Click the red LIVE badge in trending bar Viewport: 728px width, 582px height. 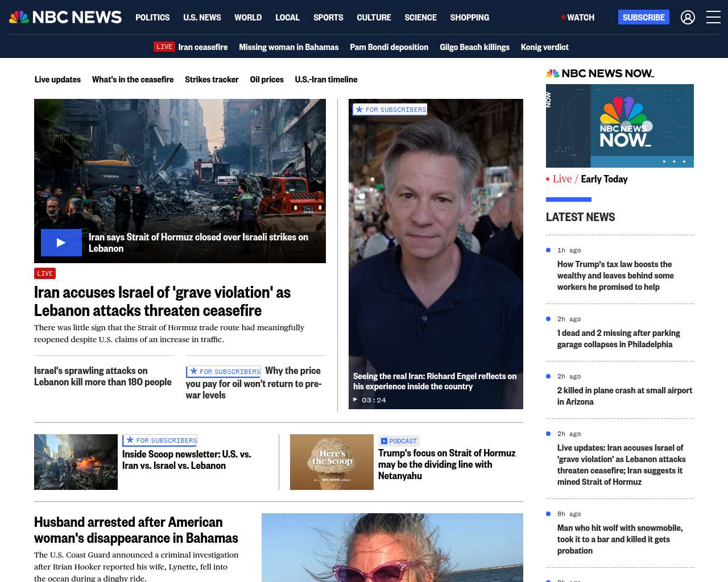164,47
